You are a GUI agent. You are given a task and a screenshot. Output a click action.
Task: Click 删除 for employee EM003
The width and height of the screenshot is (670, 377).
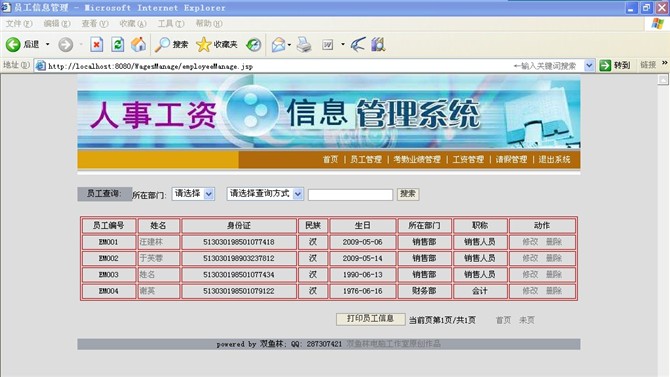pos(554,274)
